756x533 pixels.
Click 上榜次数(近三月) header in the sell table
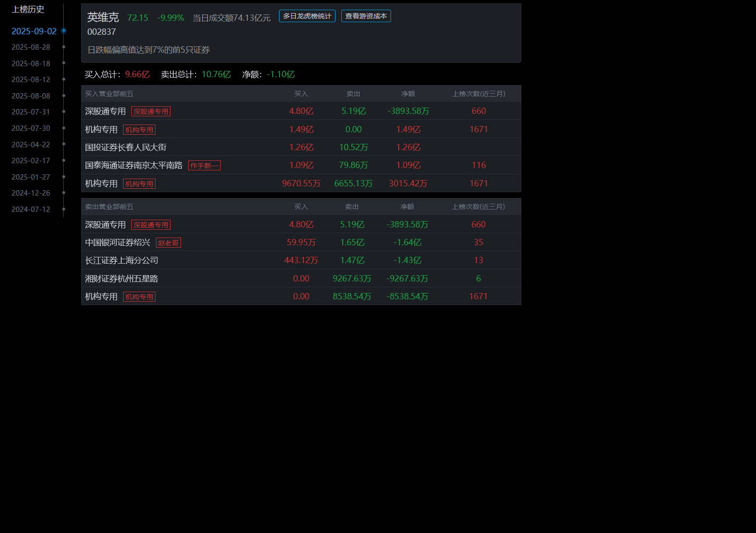click(478, 207)
